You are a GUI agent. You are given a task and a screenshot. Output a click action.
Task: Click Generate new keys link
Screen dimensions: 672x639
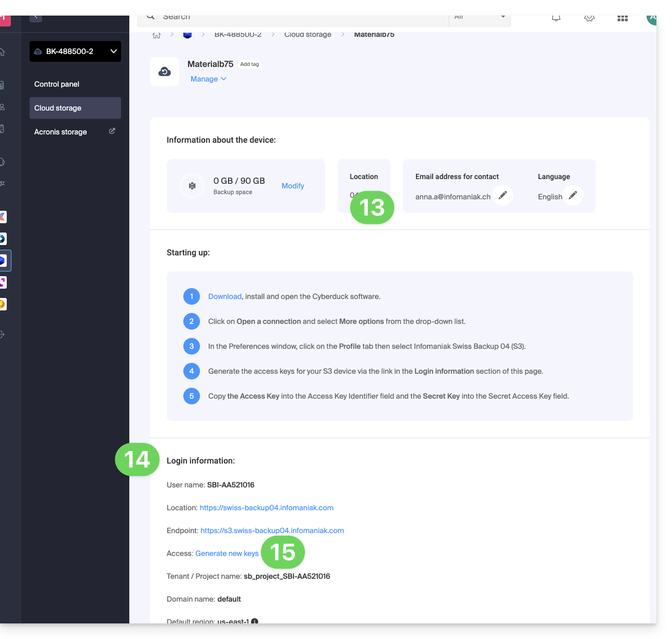point(226,553)
